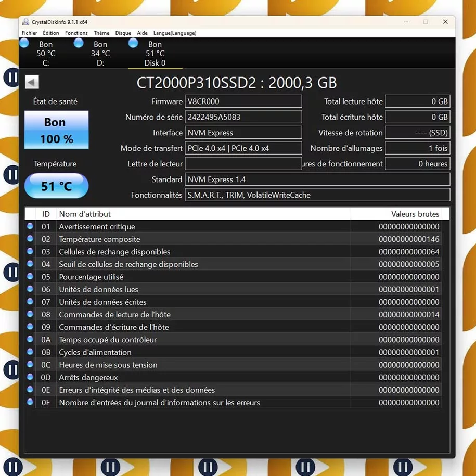Screen dimensions: 476x476
Task: Select the Commandes de lecture de l'hôte row
Action: (x=233, y=315)
